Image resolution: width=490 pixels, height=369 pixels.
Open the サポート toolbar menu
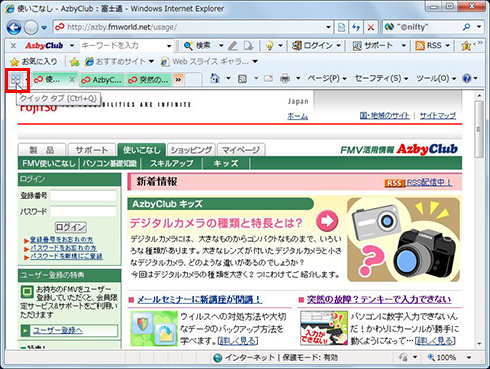coord(379,46)
